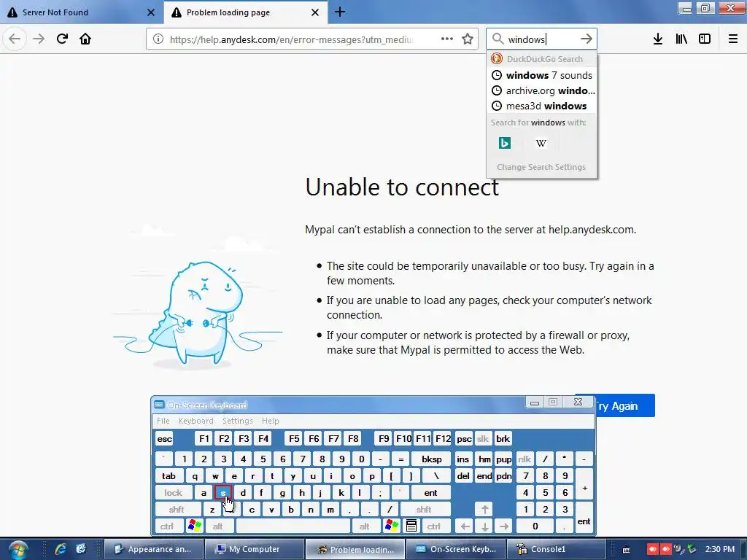Launch Internet Explorer from quick launch
This screenshot has width=747, height=560.
coord(61,549)
